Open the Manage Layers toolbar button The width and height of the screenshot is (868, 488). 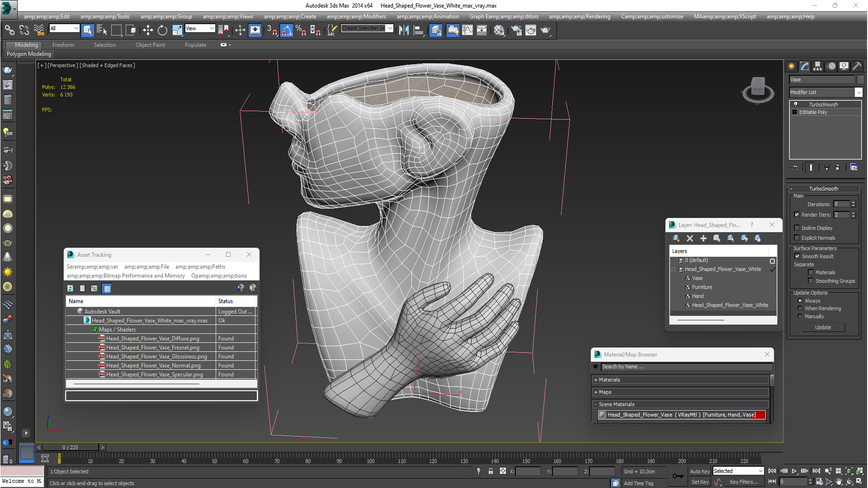pos(436,30)
